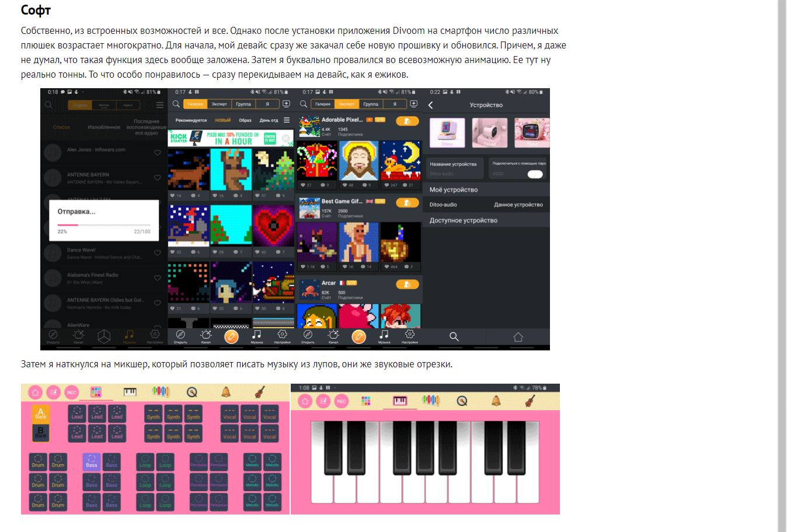Viewport: 787px width, 532px height.
Task: Select Bank A in the mixer
Action: [41, 413]
